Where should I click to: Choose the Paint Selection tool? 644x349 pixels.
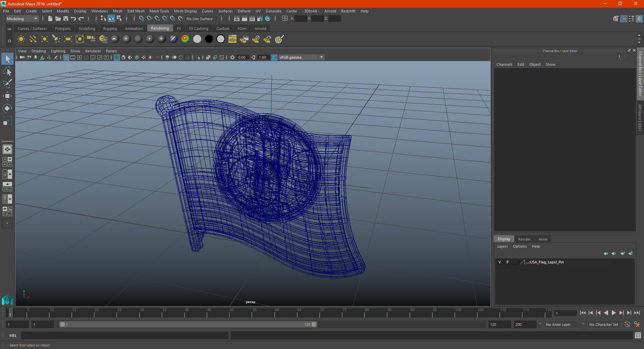coord(7,84)
